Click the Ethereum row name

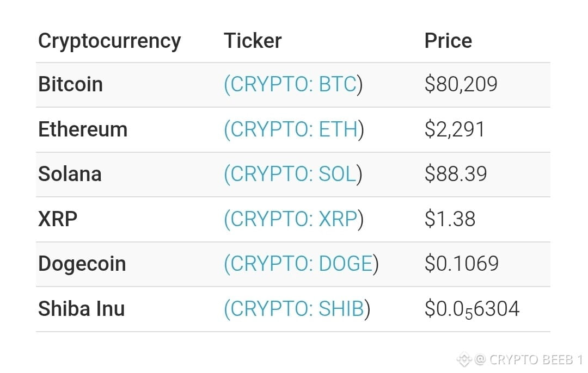click(83, 129)
